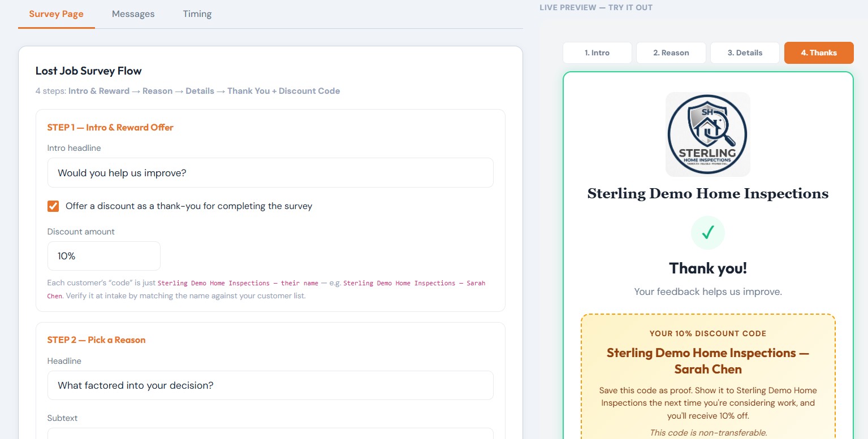The width and height of the screenshot is (868, 439).
Task: Open the Timing tab
Action: [197, 14]
